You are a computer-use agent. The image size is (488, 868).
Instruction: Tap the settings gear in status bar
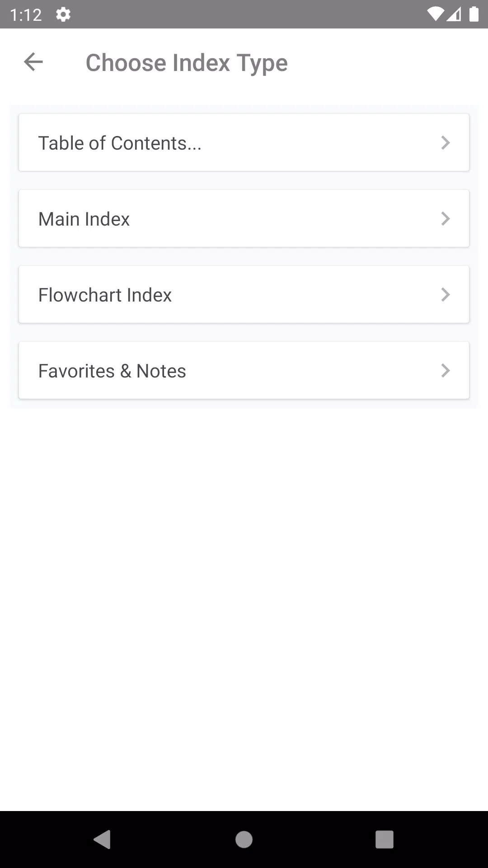coord(63,15)
